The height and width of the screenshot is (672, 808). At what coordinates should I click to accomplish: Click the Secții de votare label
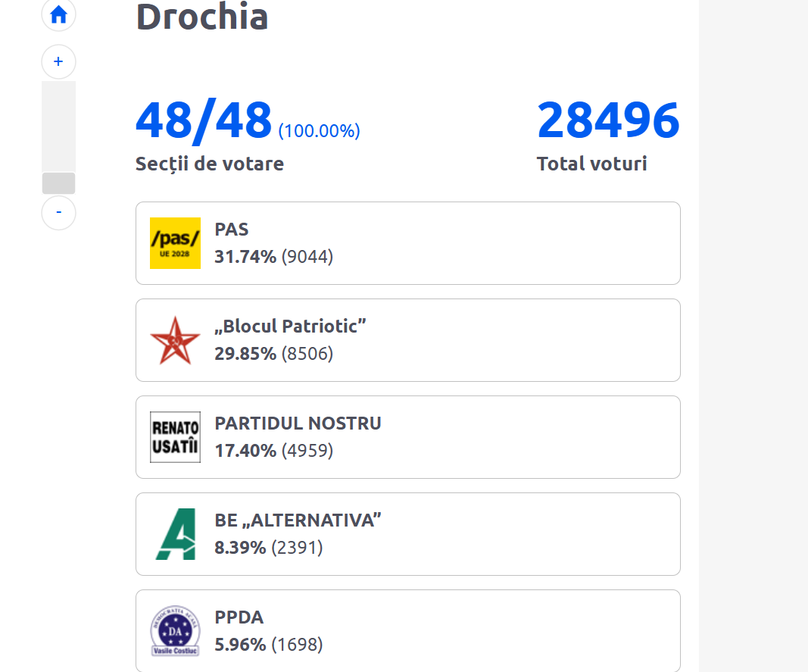tap(209, 163)
